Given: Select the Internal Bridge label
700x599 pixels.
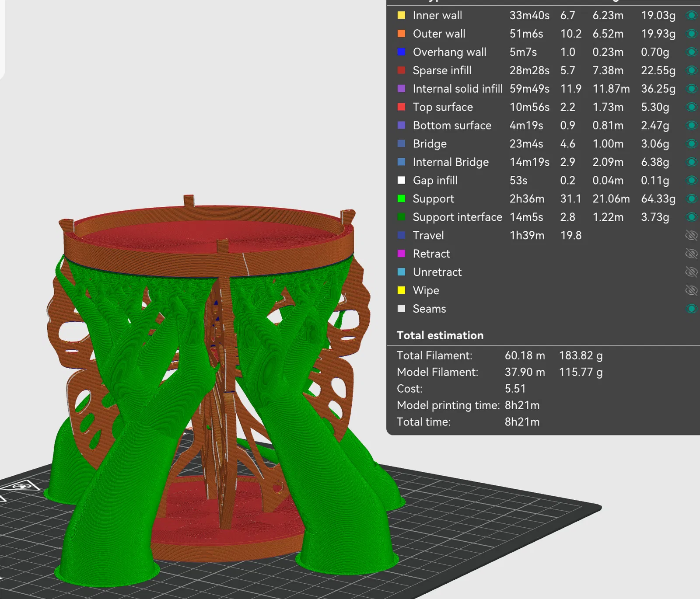Looking at the screenshot, I should (451, 162).
